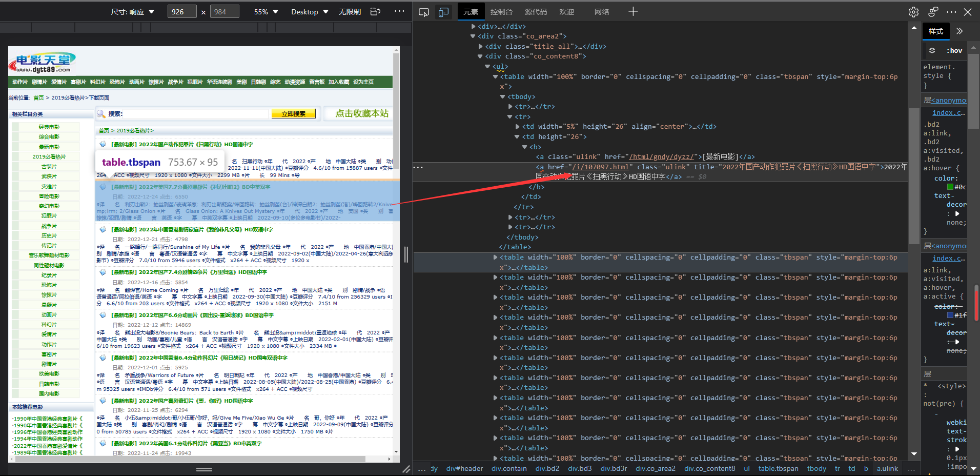Select the 样式 styles tab

(936, 31)
